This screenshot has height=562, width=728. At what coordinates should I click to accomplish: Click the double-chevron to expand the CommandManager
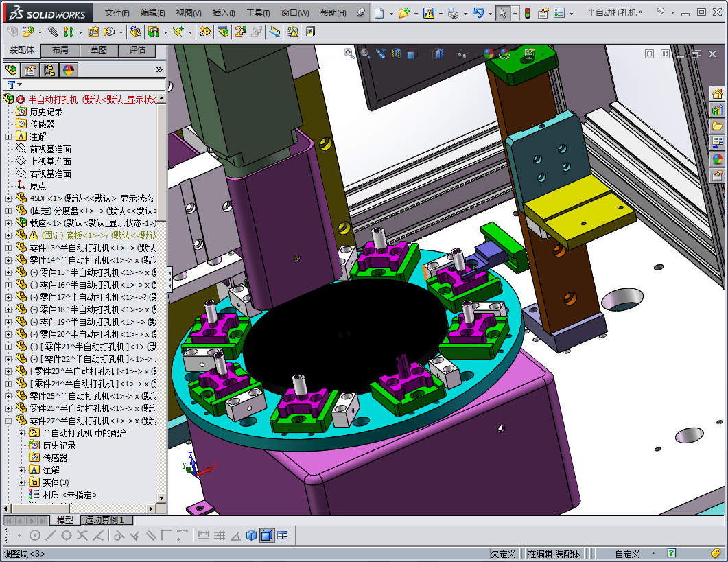158,70
